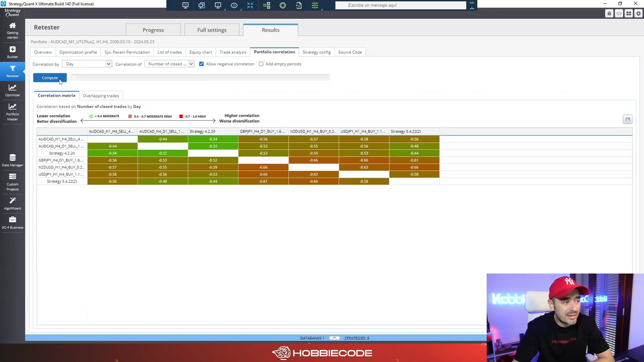The width and height of the screenshot is (644, 362).
Task: Click the Compute button
Action: 50,78
